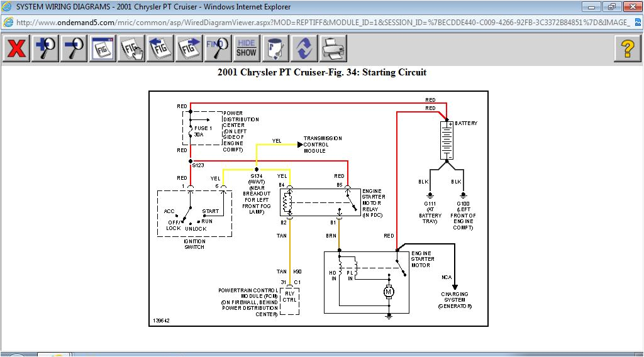Maximize the Internet Explorer window
Viewport: 644px width, 357px height.
[x=610, y=7]
